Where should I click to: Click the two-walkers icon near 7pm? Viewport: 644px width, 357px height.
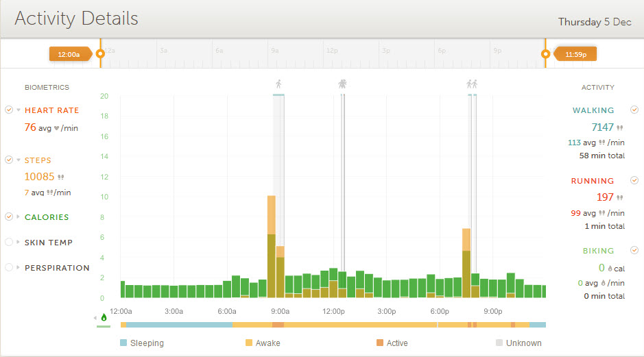pos(472,84)
